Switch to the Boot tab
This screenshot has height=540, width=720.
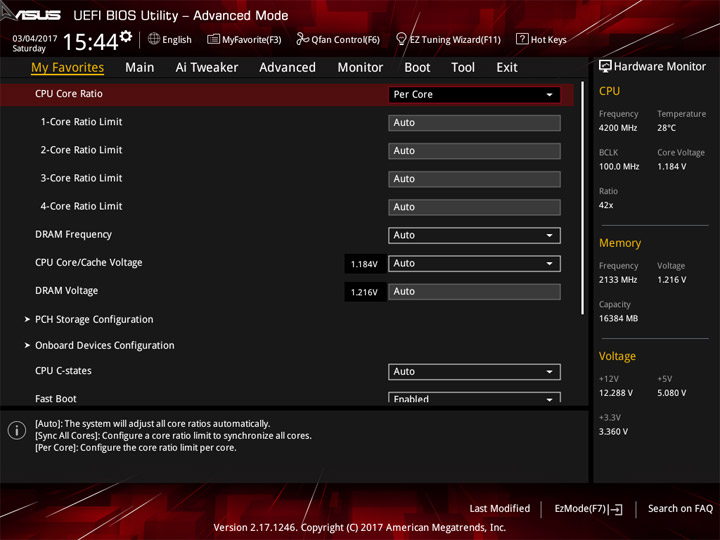pos(417,68)
